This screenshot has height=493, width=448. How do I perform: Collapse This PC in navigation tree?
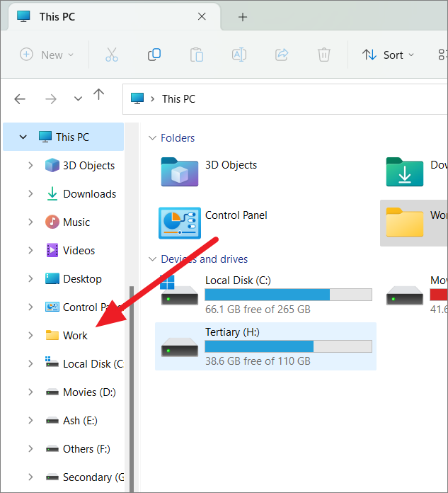(x=23, y=137)
